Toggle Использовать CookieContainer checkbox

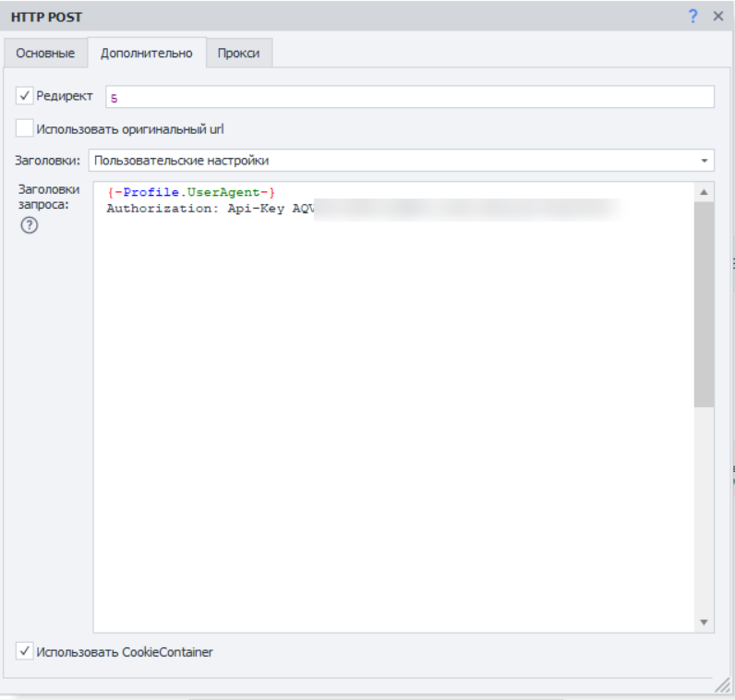[24, 651]
